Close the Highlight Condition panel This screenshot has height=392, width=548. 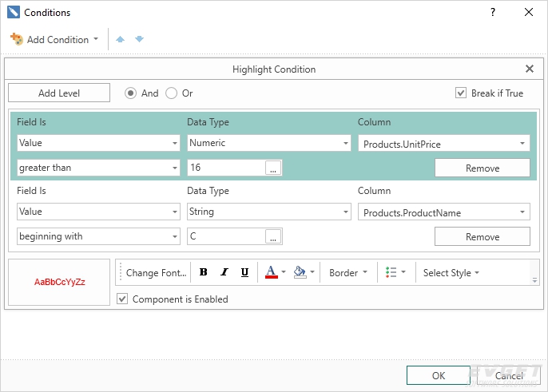click(530, 69)
